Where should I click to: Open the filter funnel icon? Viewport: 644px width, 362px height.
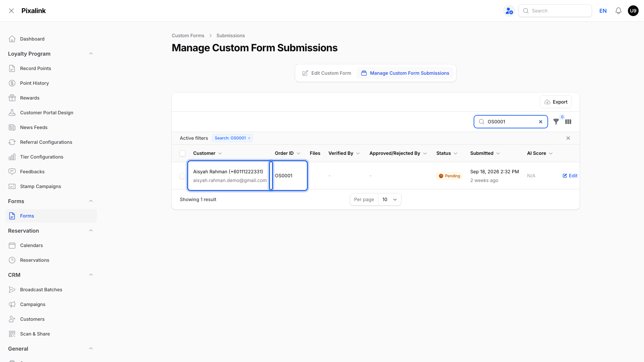coord(556,122)
